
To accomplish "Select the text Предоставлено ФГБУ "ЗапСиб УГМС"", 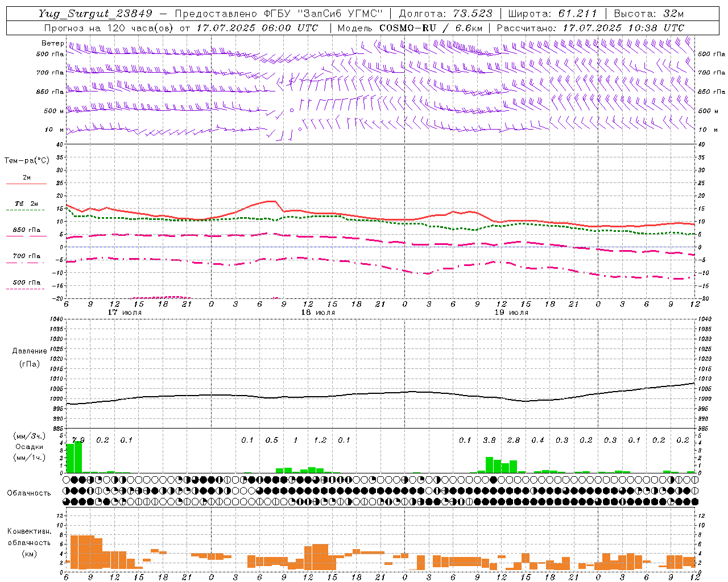I will click(279, 14).
